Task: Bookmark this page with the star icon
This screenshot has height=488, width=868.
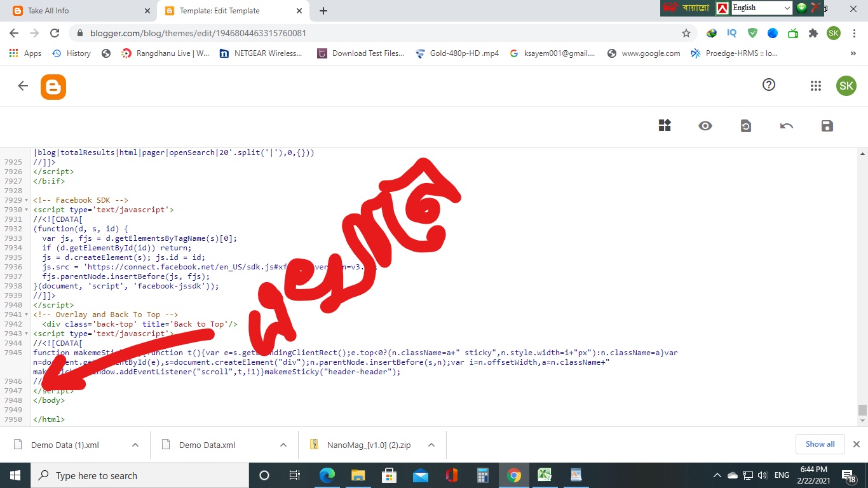Action: 686,33
